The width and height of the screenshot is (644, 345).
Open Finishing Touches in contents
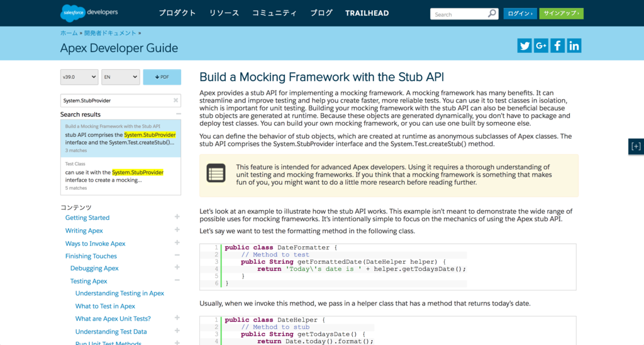coord(91,256)
